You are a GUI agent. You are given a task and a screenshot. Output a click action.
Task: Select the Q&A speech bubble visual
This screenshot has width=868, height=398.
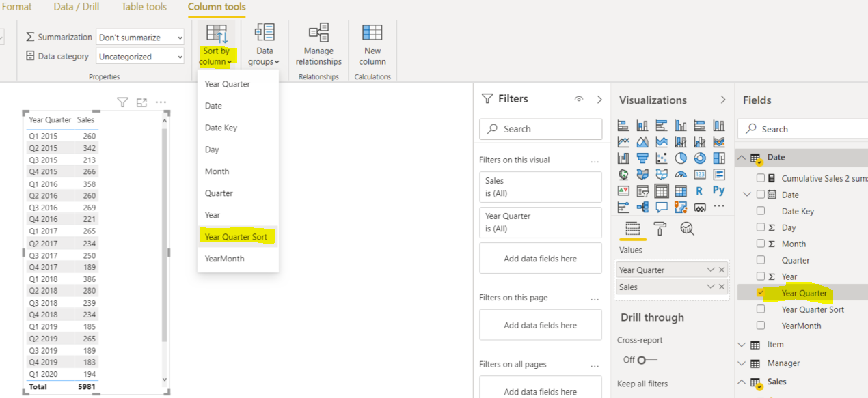tap(662, 207)
